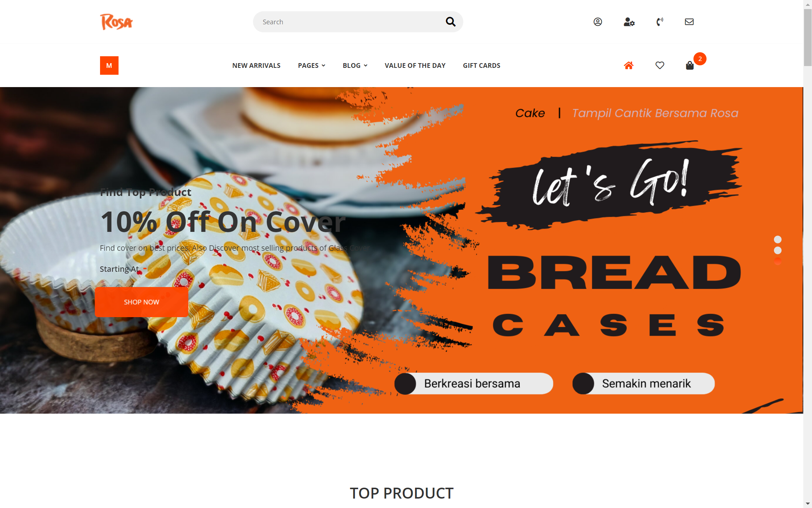Screen dimensions: 812x508
Task: Click the Shop Now button
Action: [141, 302]
